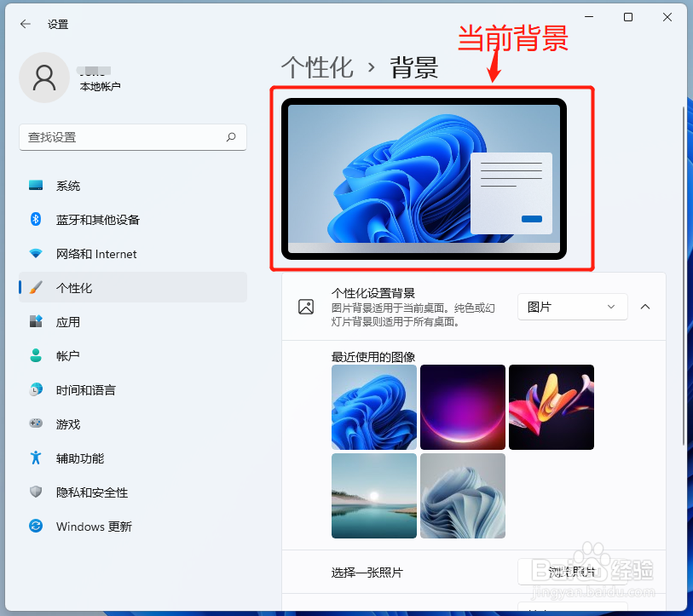This screenshot has width=693, height=616.
Task: Click the 背景 page title
Action: 413,67
